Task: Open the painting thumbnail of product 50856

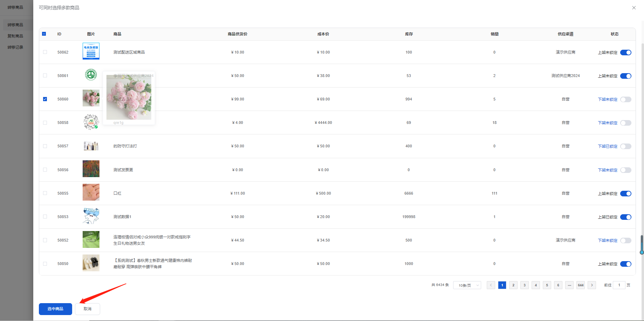Action: click(91, 169)
